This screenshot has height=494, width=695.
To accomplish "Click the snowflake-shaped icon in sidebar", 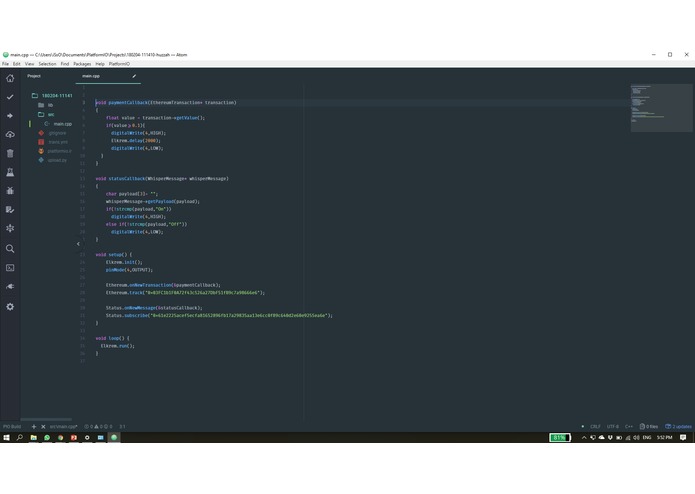I will 10,228.
